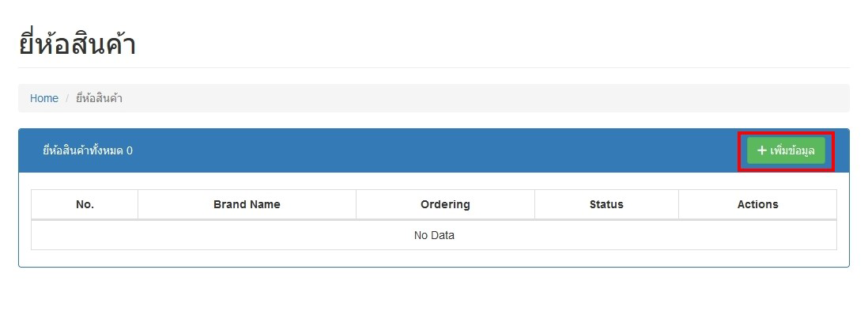This screenshot has width=868, height=323.
Task: Select the Ordering column header
Action: (445, 204)
